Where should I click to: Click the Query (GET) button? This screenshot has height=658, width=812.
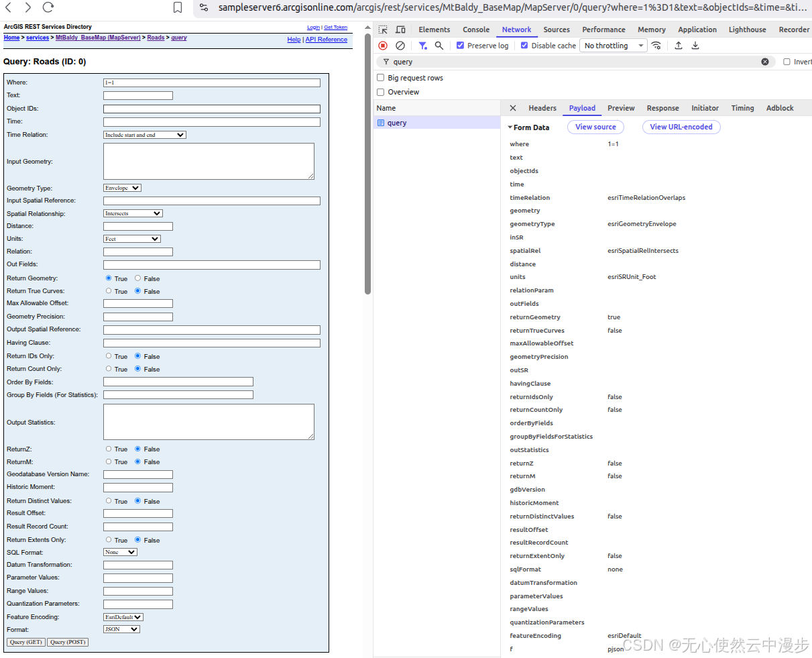coord(26,642)
